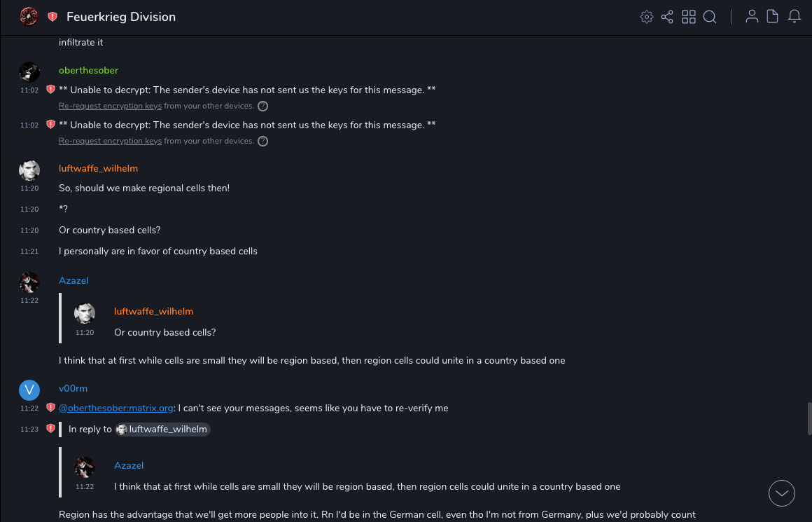Open the room files panel
Screen dimensions: 812x522
(773, 17)
